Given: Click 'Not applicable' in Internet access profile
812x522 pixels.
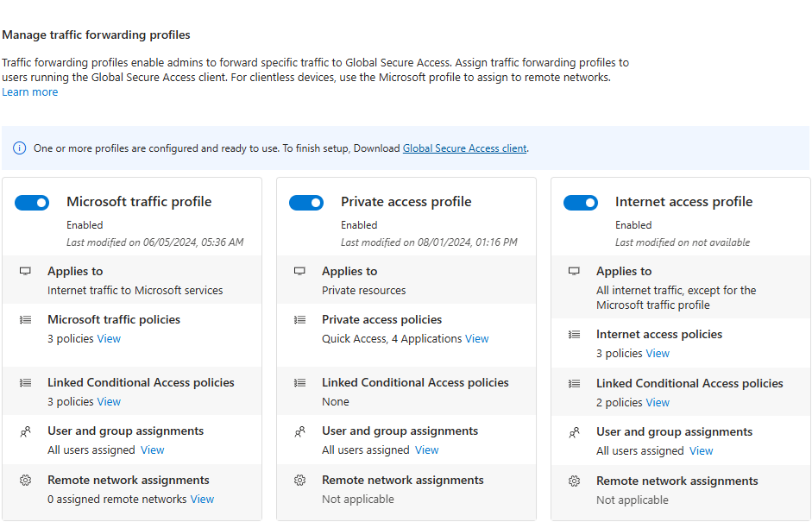Looking at the screenshot, I should coord(633,500).
